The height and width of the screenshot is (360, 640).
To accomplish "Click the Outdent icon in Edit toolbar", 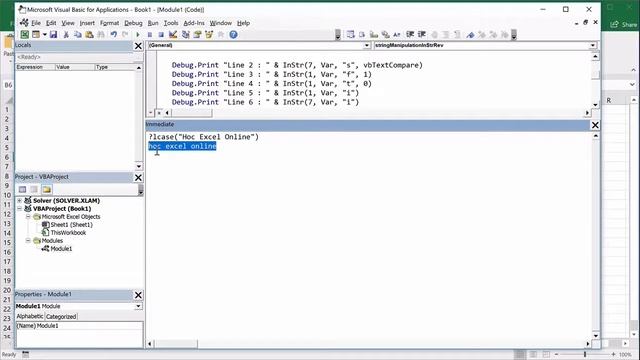I will (x=422, y=35).
